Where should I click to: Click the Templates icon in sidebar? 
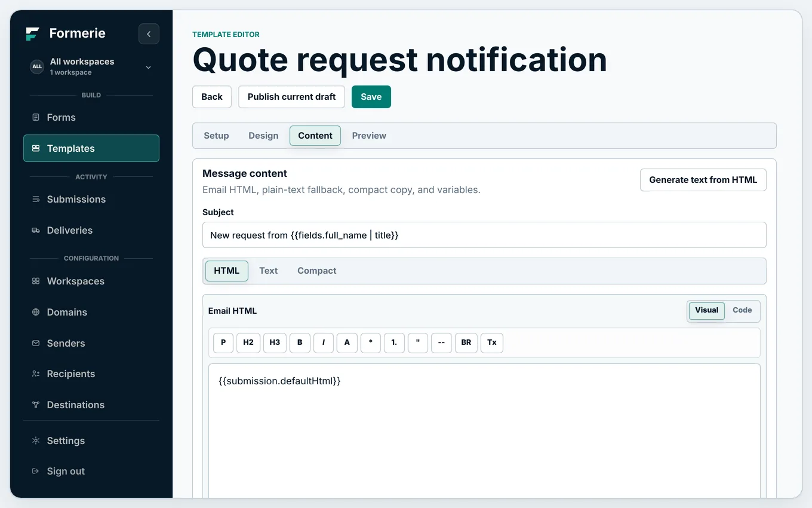pos(36,148)
